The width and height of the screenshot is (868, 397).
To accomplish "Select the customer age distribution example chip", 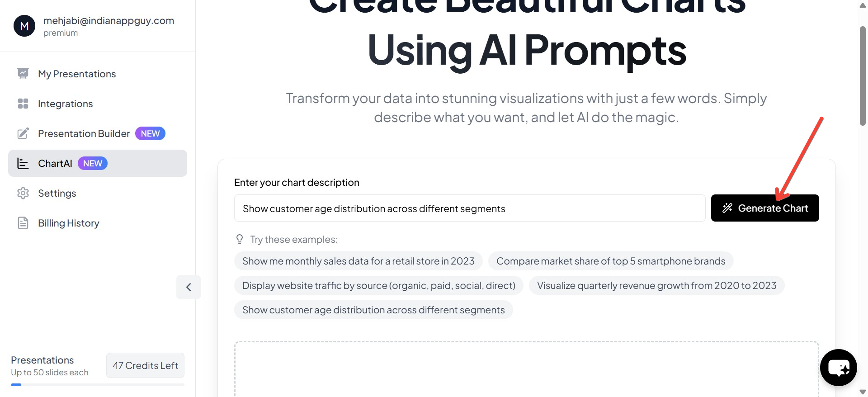I will [373, 310].
